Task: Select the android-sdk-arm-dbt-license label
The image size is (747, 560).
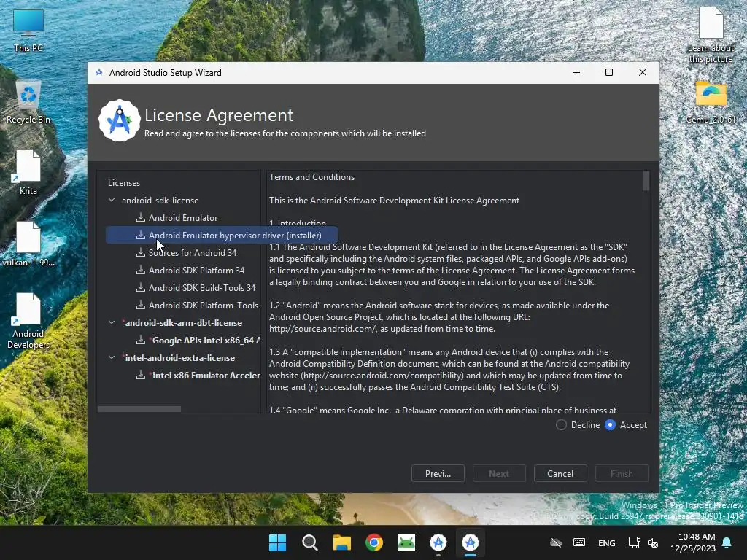Action: 183,323
